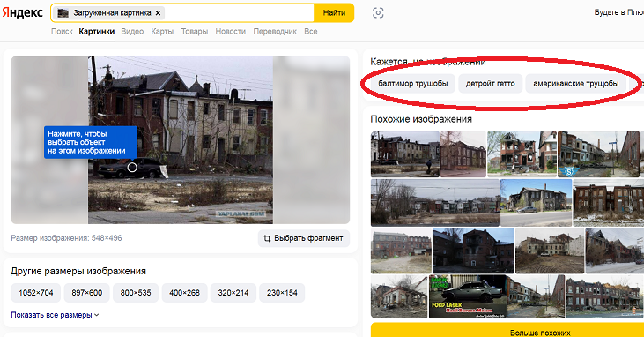Open the Товары tab

point(195,31)
